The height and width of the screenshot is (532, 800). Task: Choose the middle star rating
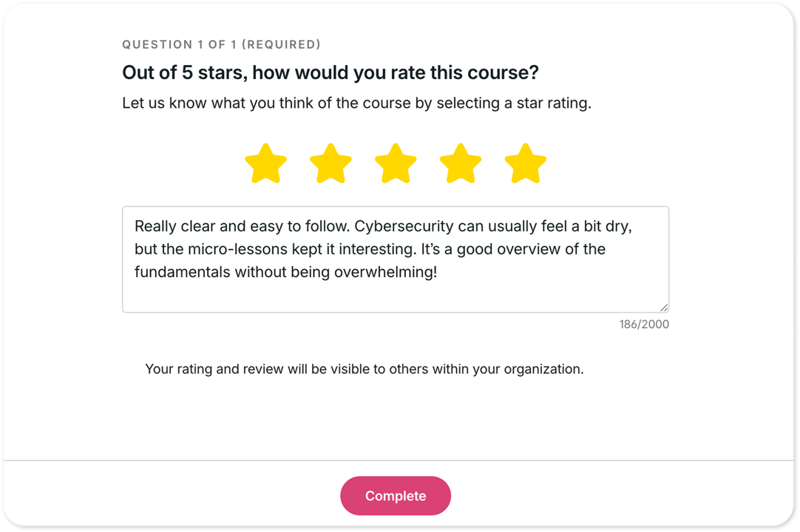click(x=396, y=163)
